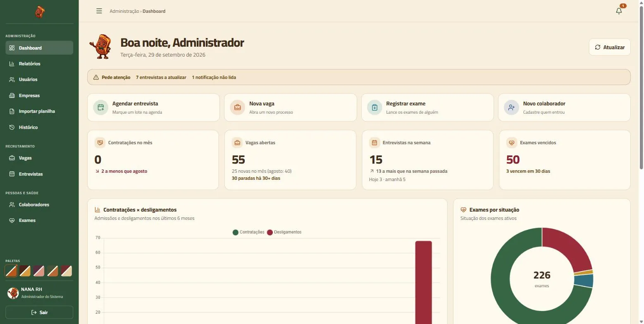Click the Agendar entrevista calendar icon
The height and width of the screenshot is (324, 644).
[x=100, y=107]
